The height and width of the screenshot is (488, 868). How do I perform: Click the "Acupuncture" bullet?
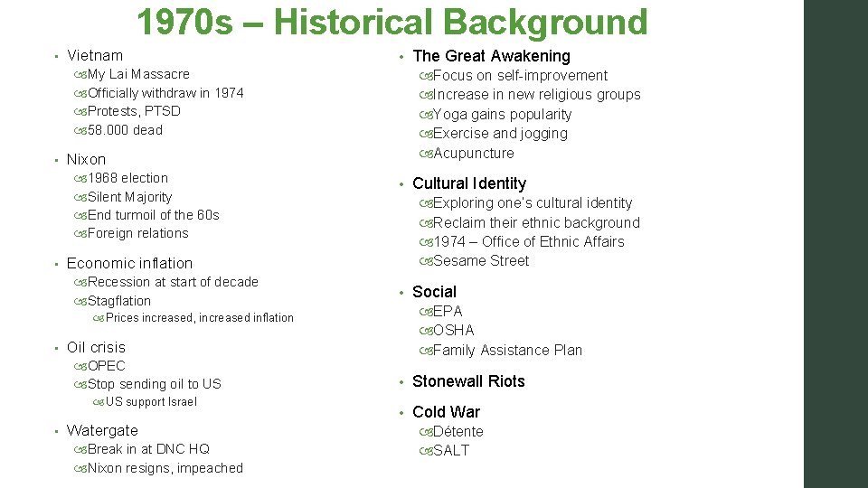(473, 154)
